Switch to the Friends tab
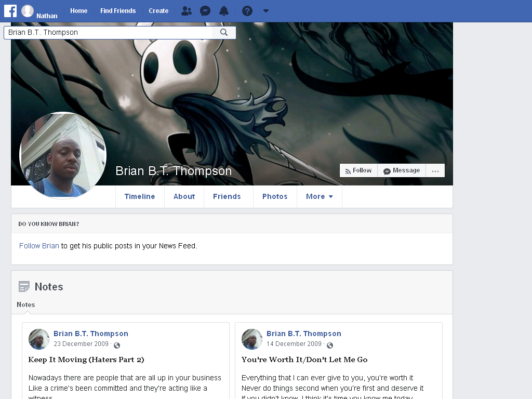Image resolution: width=532 pixels, height=399 pixels. (227, 196)
